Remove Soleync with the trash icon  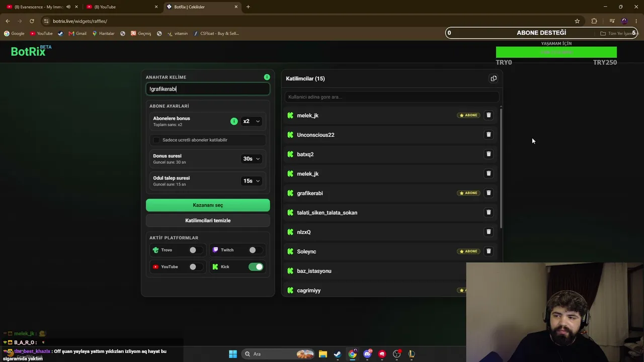[x=489, y=251]
